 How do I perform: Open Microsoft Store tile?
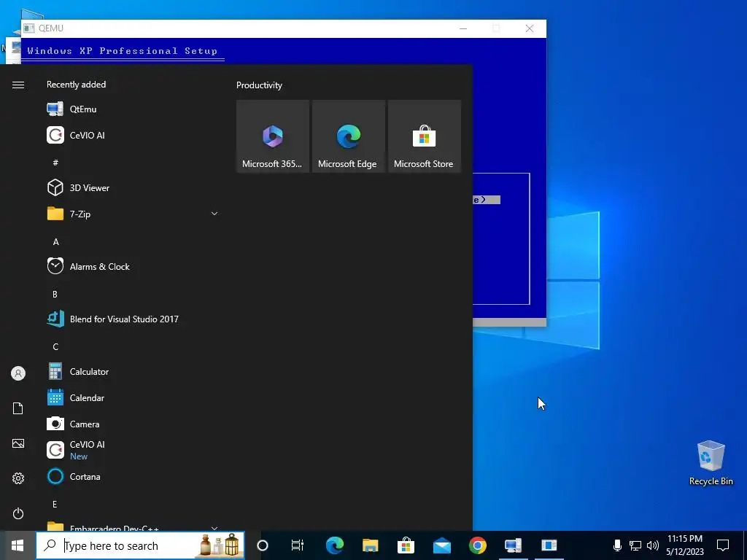(425, 136)
